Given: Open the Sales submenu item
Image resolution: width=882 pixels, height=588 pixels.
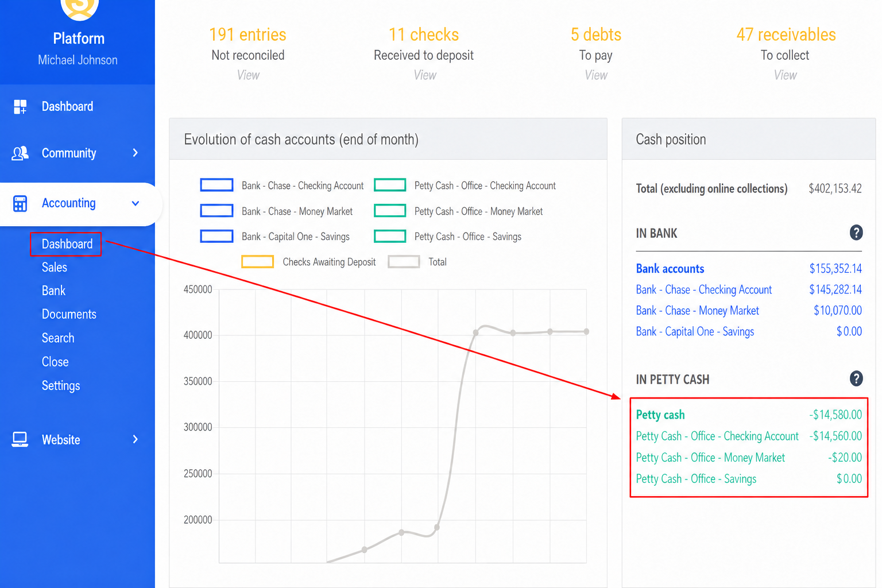Looking at the screenshot, I should [55, 267].
